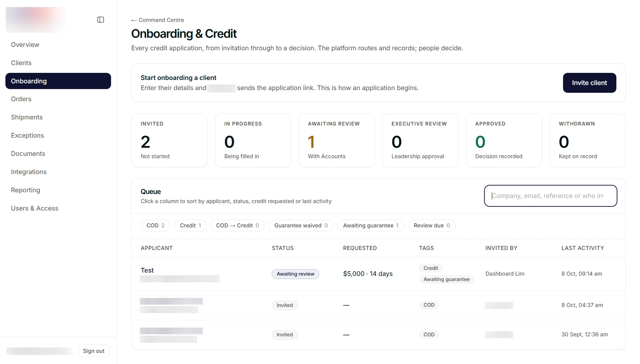
Task: Filter queue by COD chip
Action: (156, 225)
